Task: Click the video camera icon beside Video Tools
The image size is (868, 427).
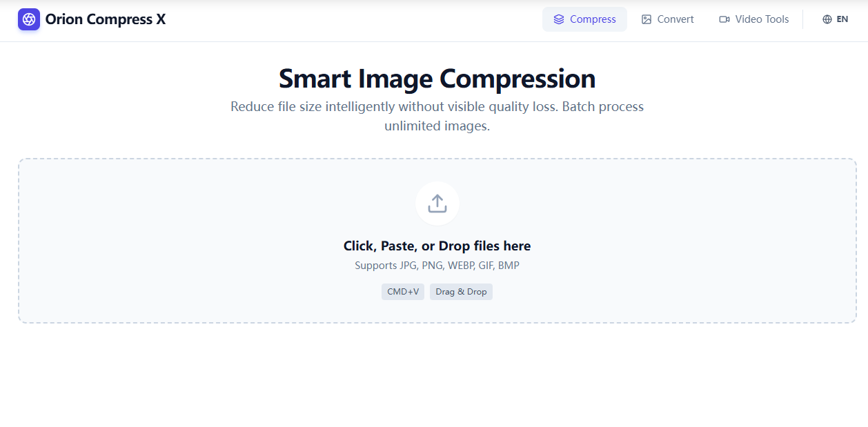Action: coord(724,19)
